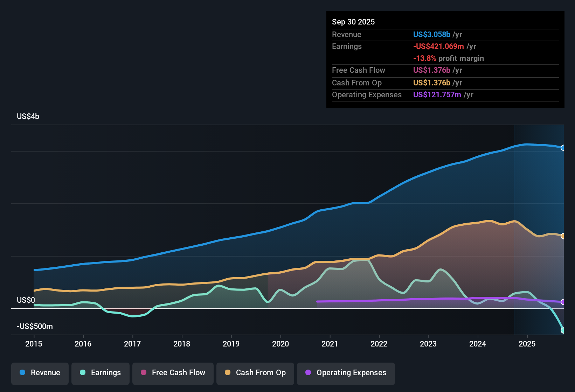
Task: Click the blue Revenue legend dot
Action: pyautogui.click(x=22, y=373)
